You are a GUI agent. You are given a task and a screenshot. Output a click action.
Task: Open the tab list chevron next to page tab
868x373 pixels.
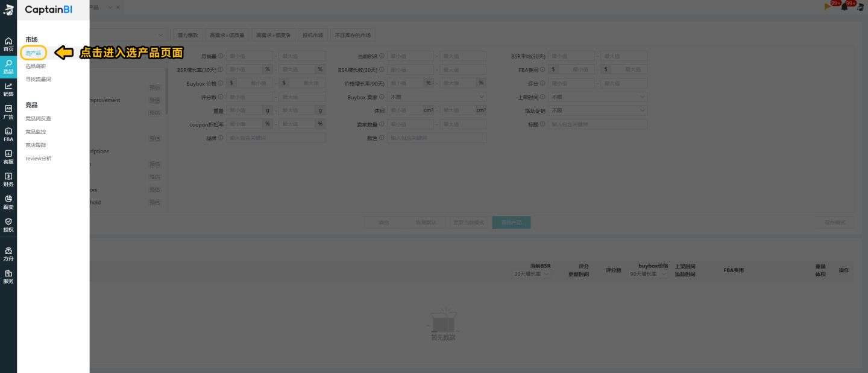(110, 7)
